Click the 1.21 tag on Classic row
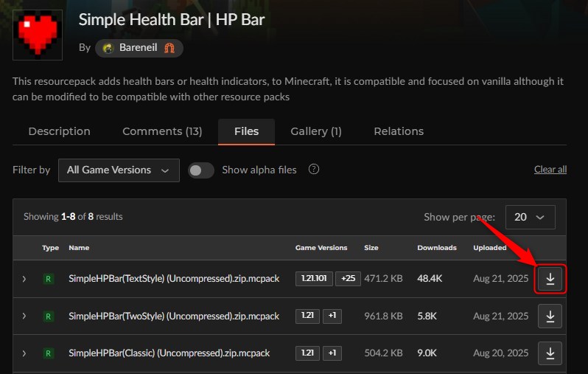The width and height of the screenshot is (588, 374). (x=307, y=353)
